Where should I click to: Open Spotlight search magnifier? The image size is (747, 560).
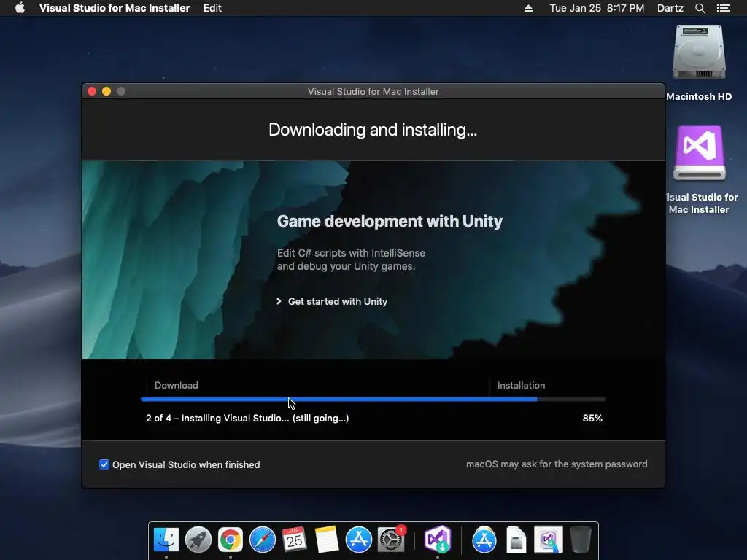click(x=700, y=8)
